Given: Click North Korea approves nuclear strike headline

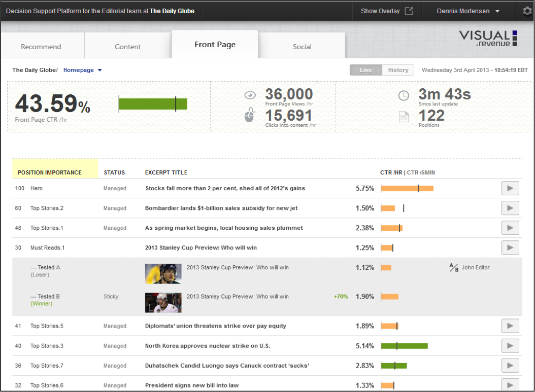Looking at the screenshot, I should (x=208, y=346).
